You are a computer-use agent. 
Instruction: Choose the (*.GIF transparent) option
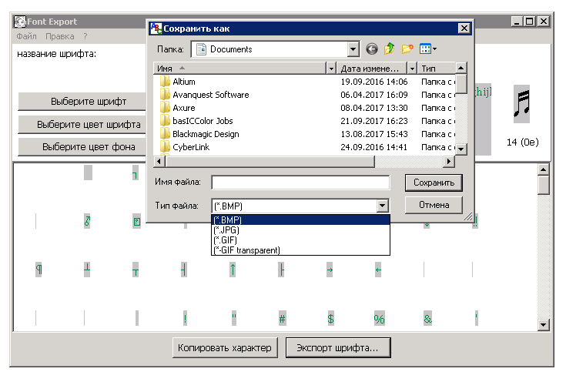300,250
